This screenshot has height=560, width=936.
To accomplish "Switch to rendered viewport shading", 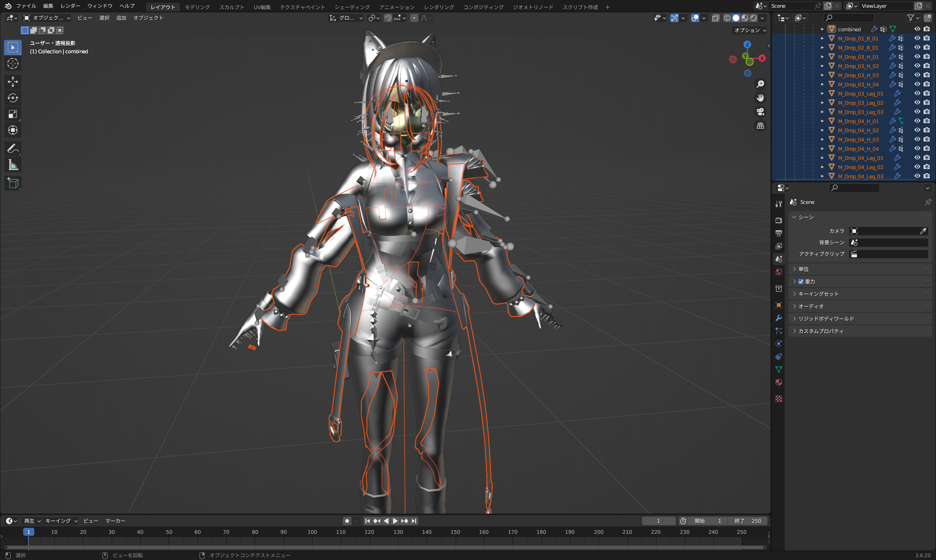I will (x=753, y=18).
